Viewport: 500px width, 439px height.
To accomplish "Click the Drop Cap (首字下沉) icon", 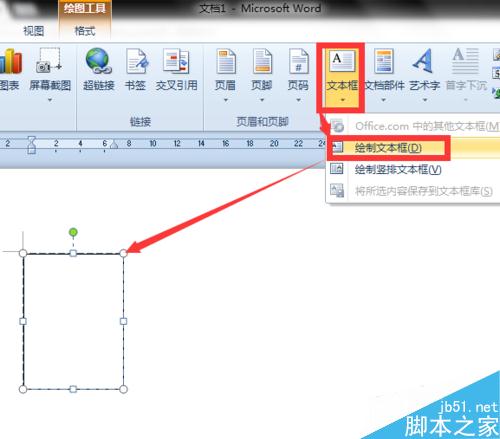I will 466,61.
